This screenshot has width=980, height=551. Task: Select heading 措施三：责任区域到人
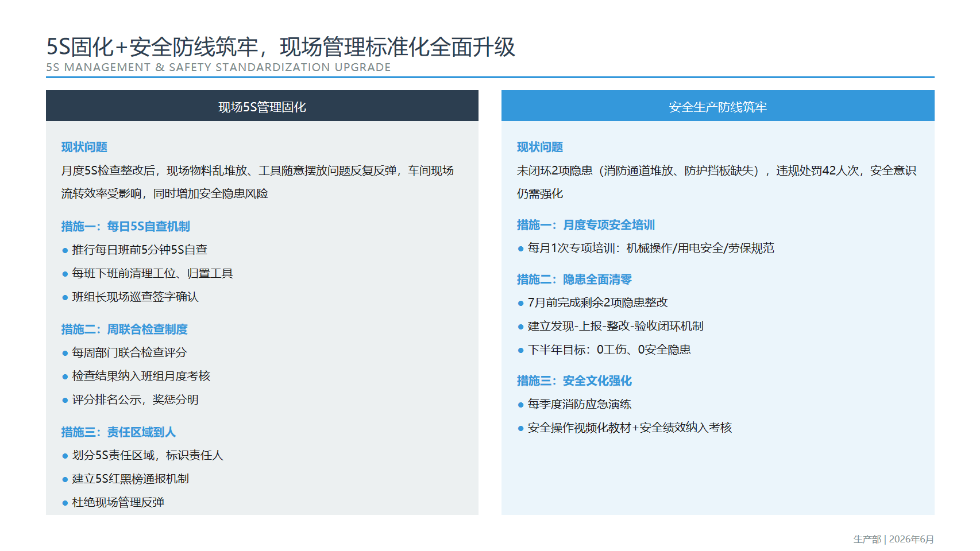tap(119, 432)
